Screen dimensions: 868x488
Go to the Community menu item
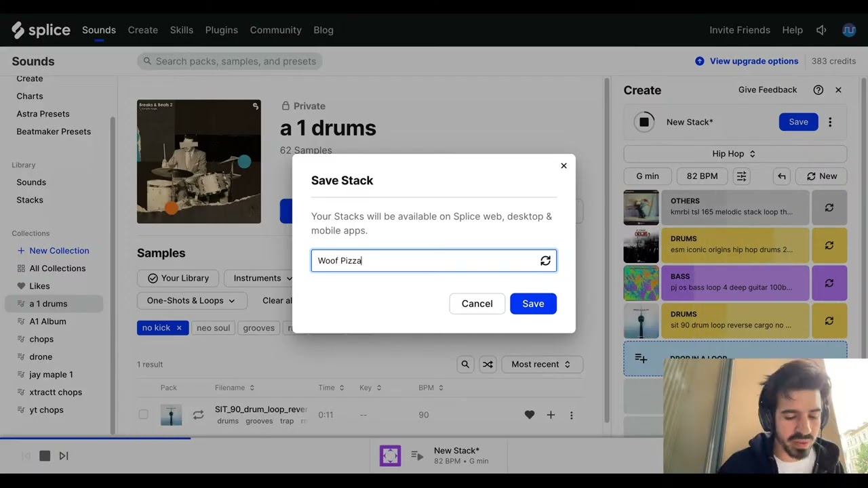tap(275, 30)
